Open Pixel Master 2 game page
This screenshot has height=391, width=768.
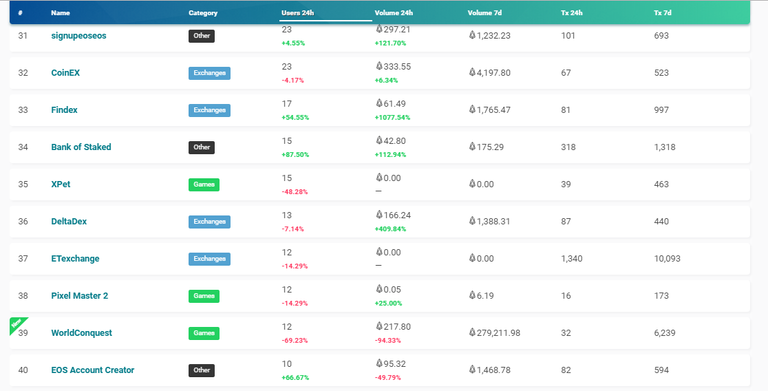pyautogui.click(x=79, y=296)
